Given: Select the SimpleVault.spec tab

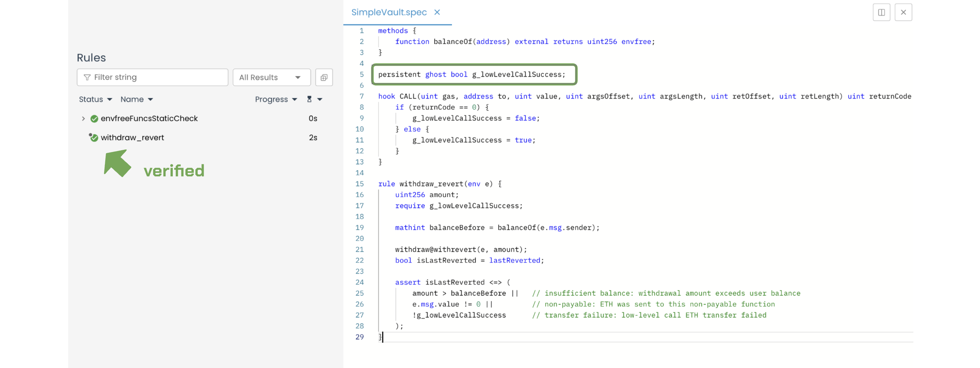Looking at the screenshot, I should pyautogui.click(x=388, y=13).
